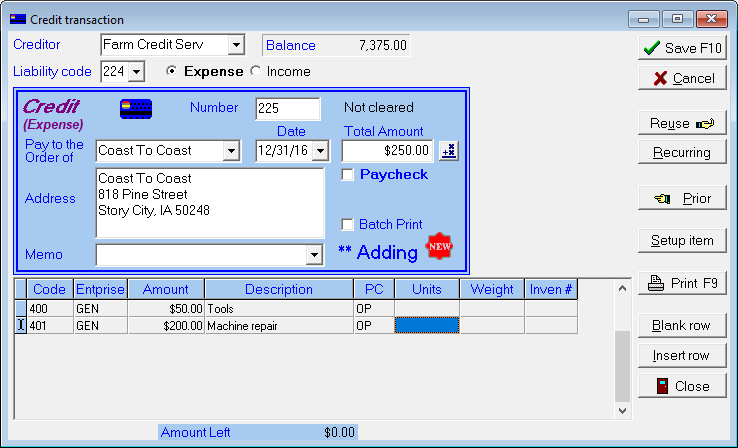The height and width of the screenshot is (448, 738).
Task: Select the Expense radio button
Action: tap(172, 72)
